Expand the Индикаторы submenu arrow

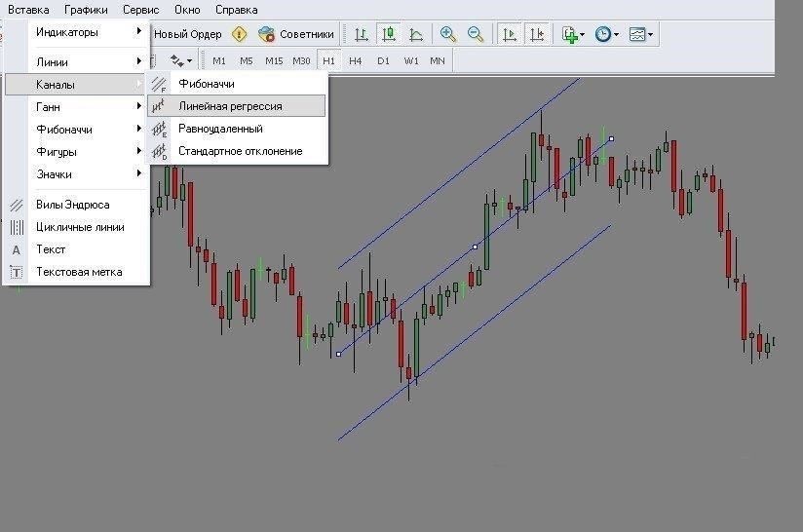pos(138,31)
